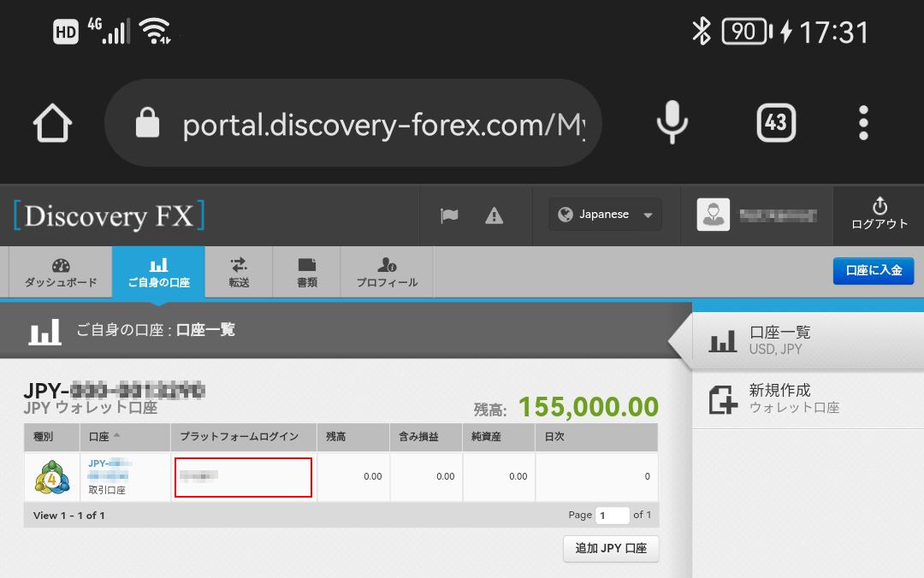Switch to the 書類 documents tab

[307, 273]
